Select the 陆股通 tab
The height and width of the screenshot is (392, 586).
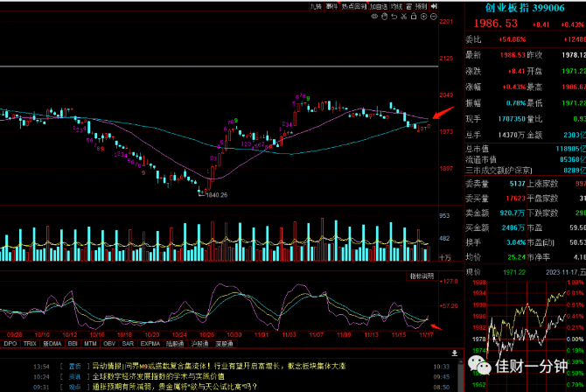coord(175,343)
